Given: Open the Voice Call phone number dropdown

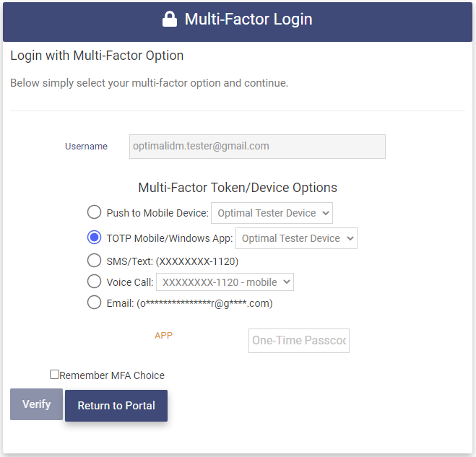Looking at the screenshot, I should coord(225,282).
